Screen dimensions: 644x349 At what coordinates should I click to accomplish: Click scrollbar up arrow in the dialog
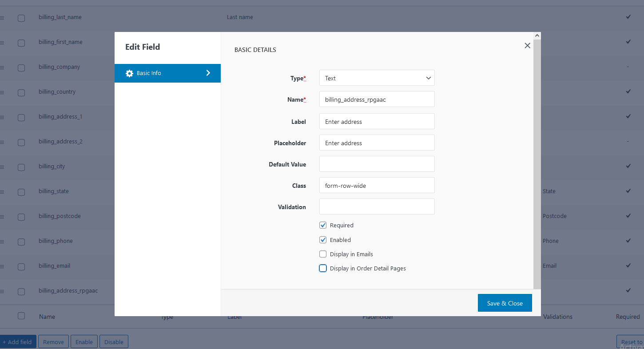tap(537, 36)
